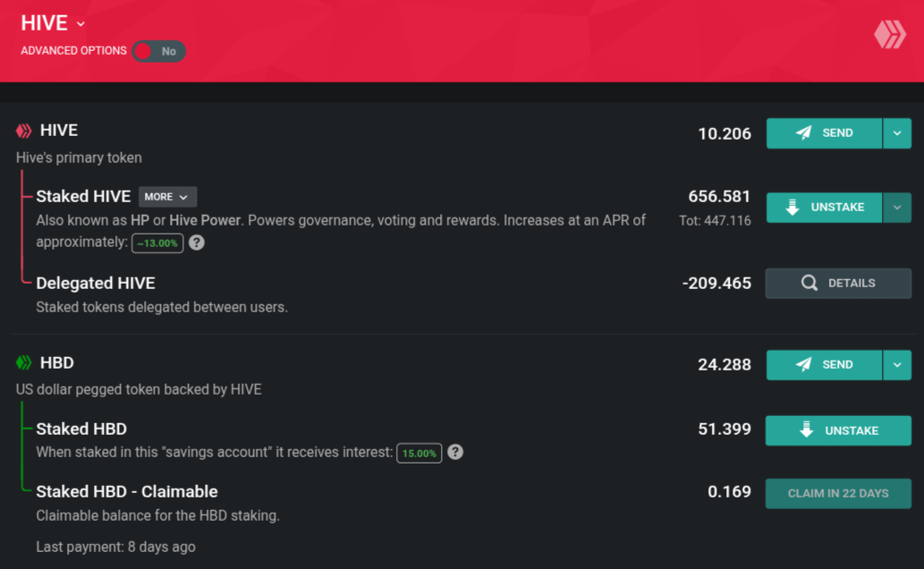Open the help icon beside the 15.00% interest
Viewport: 924px width, 569px height.
(x=455, y=453)
